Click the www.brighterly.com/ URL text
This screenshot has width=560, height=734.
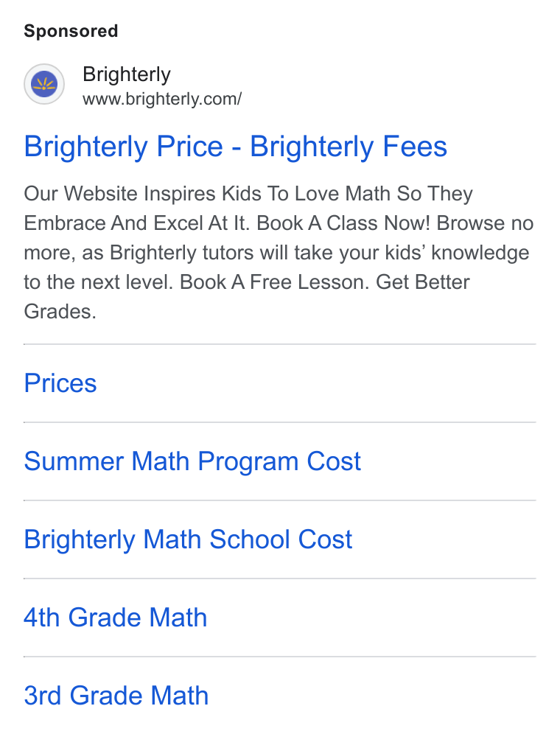click(x=162, y=99)
